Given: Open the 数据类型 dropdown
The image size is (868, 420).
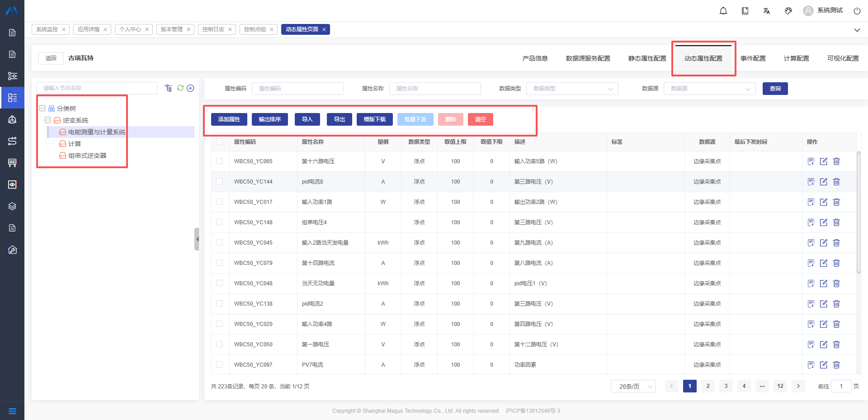Looking at the screenshot, I should click(x=572, y=89).
